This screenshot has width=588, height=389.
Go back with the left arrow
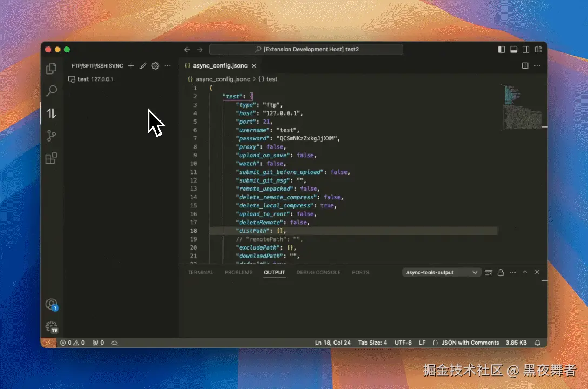[x=187, y=50]
